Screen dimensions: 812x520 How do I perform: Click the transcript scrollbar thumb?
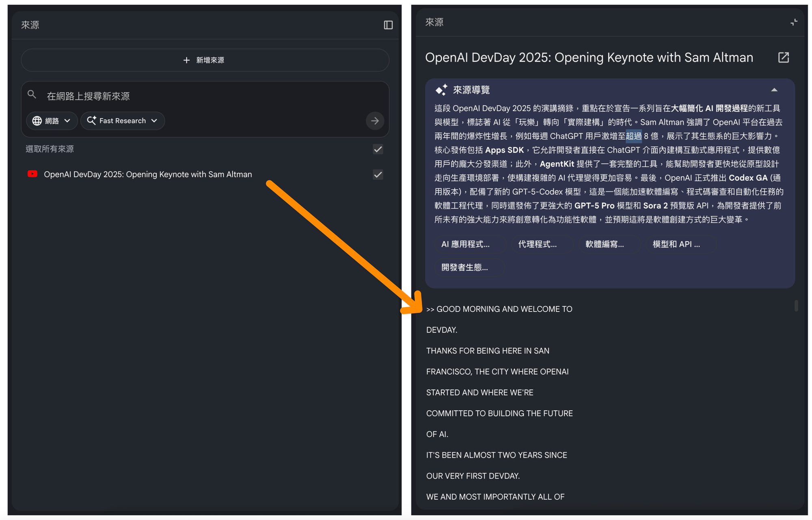click(x=796, y=305)
